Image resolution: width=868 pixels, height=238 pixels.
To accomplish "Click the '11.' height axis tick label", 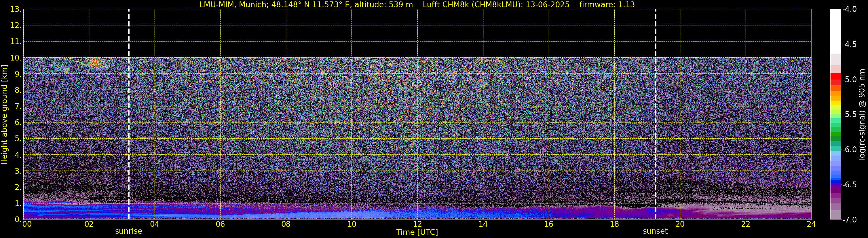I will [16, 42].
